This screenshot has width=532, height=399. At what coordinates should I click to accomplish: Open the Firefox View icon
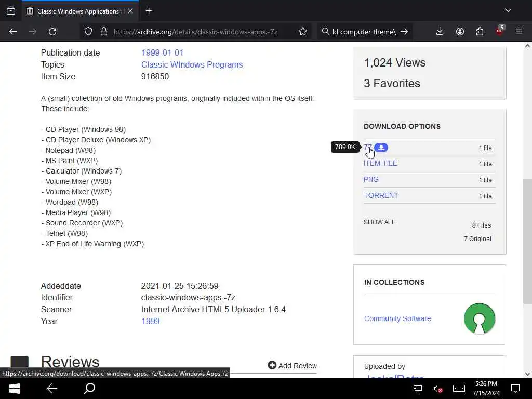[x=11, y=11]
